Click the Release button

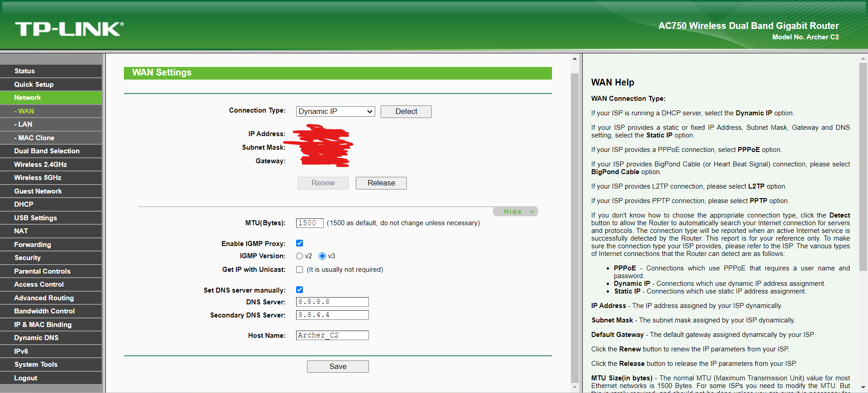381,183
